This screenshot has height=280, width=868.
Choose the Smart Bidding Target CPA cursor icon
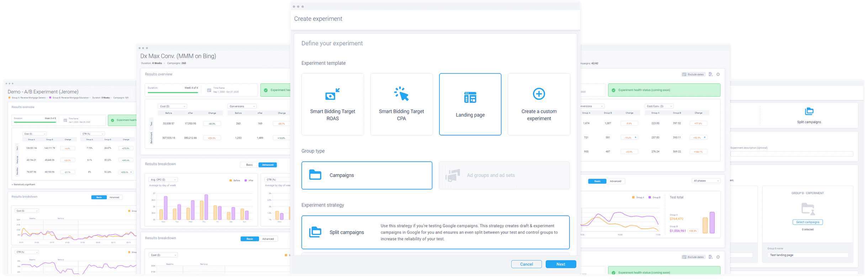point(401,94)
